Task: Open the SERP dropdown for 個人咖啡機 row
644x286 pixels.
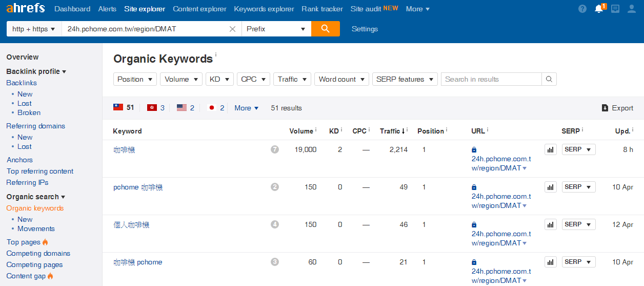Action: tap(578, 224)
